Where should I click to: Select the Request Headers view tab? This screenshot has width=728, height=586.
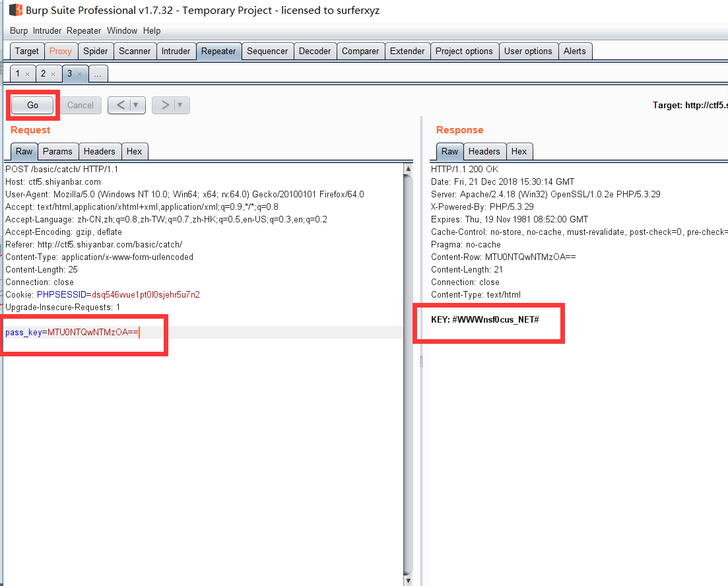click(100, 151)
